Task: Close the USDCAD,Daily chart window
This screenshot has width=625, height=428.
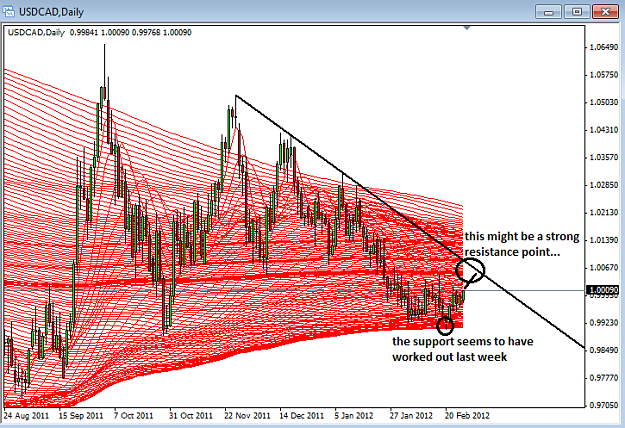Action: tap(605, 12)
